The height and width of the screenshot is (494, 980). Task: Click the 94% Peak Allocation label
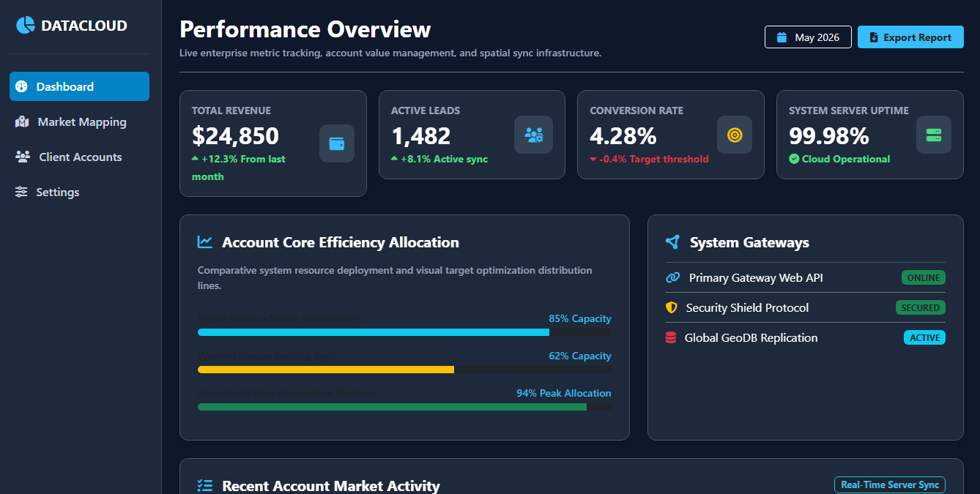(564, 393)
